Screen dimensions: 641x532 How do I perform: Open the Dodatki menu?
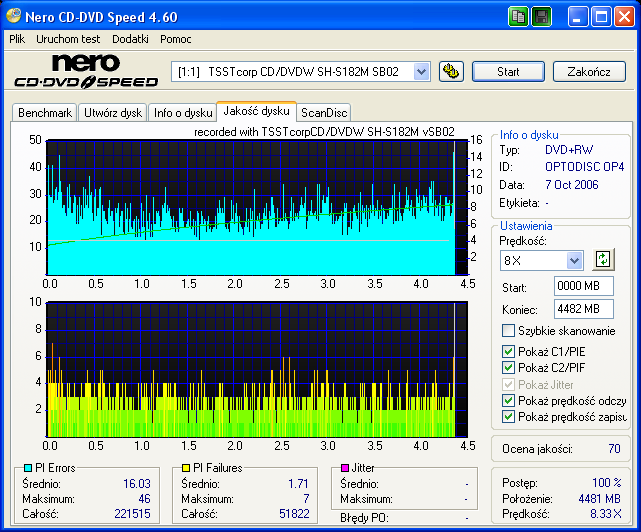click(x=130, y=39)
